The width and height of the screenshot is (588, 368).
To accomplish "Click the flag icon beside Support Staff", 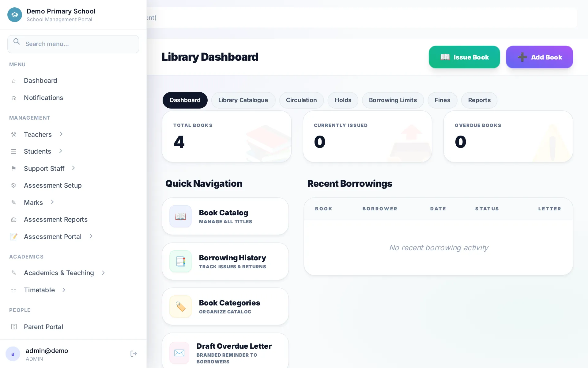I will pos(14,168).
